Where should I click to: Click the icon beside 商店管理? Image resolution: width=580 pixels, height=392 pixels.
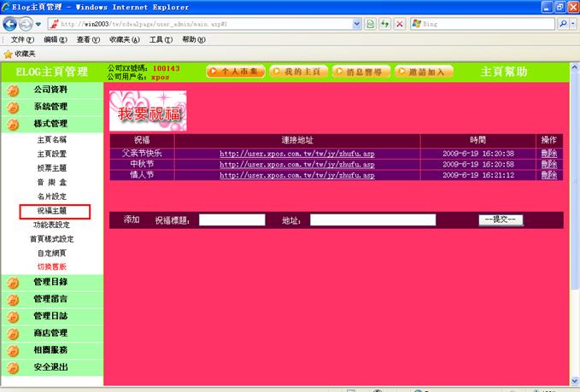coord(13,333)
